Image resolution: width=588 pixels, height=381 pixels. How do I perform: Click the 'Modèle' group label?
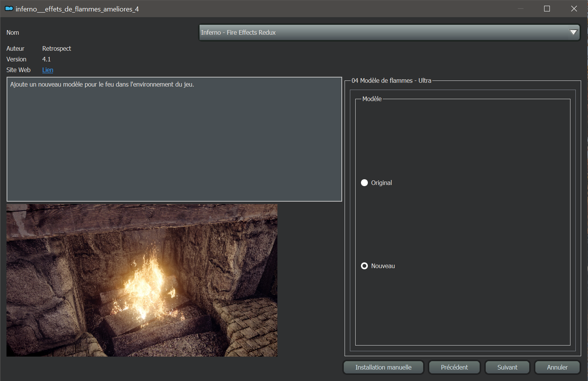click(x=372, y=99)
